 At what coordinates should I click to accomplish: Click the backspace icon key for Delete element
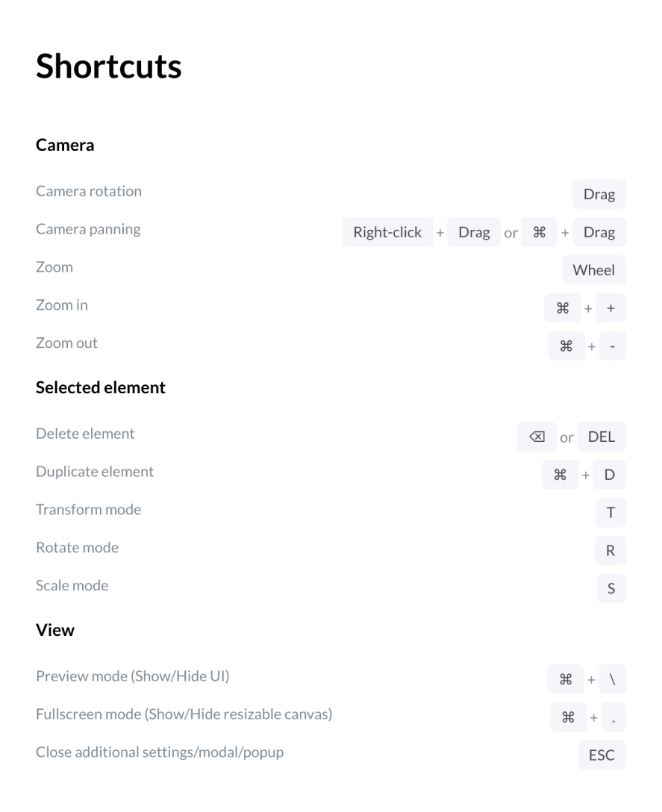pos(536,437)
